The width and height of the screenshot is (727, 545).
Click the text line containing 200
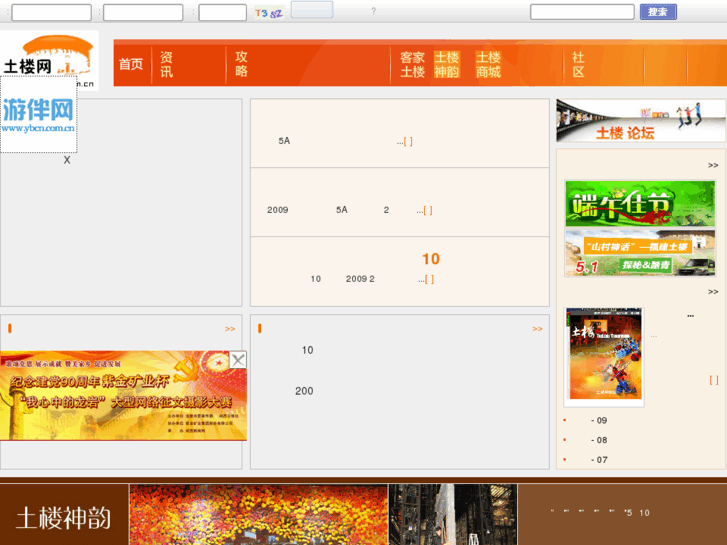click(304, 391)
